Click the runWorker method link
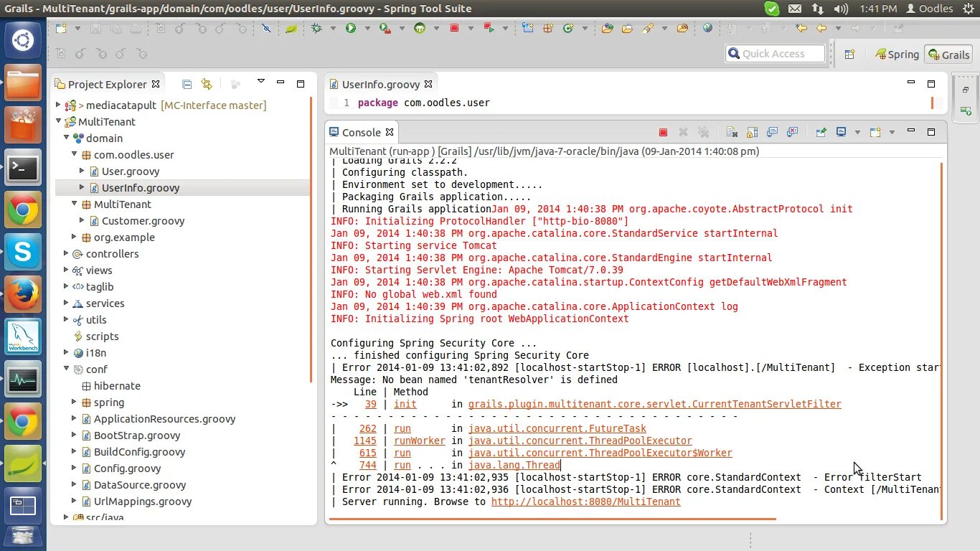 click(x=419, y=441)
